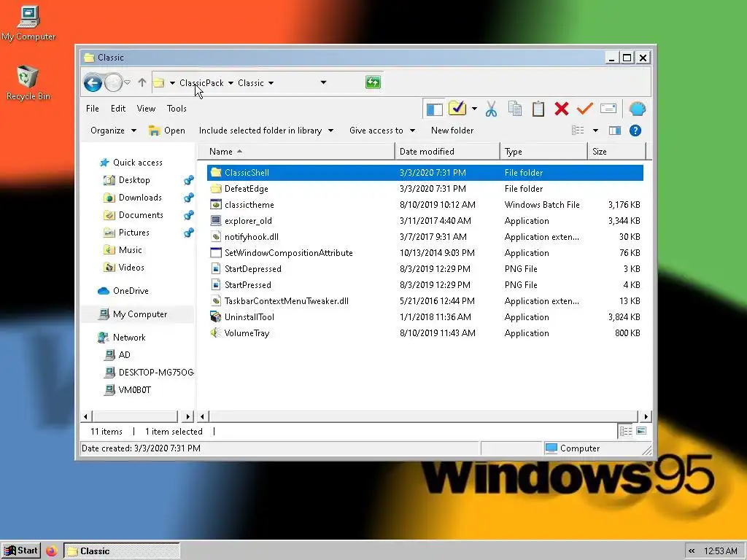Viewport: 747px width, 560px height.
Task: Launch Firefox from the taskbar
Action: click(x=52, y=551)
